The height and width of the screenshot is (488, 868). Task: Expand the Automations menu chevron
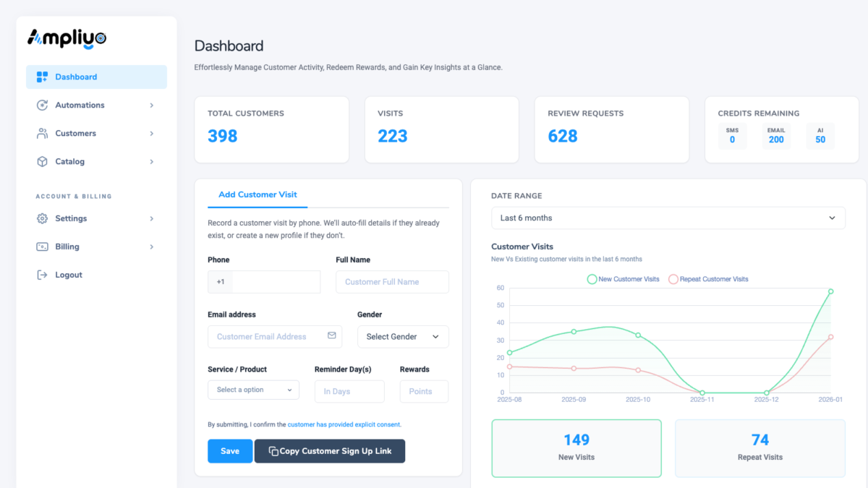point(151,105)
